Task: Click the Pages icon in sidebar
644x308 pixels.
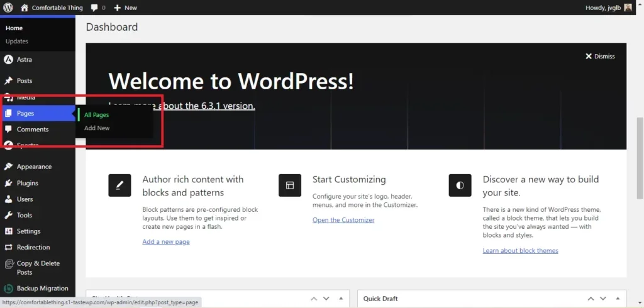Action: point(8,113)
